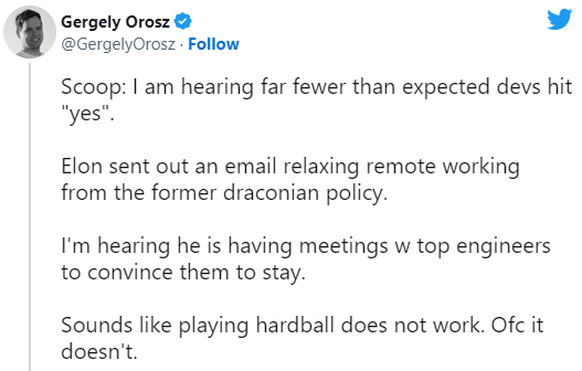Click the word "engineers" in the tweet

click(x=503, y=247)
